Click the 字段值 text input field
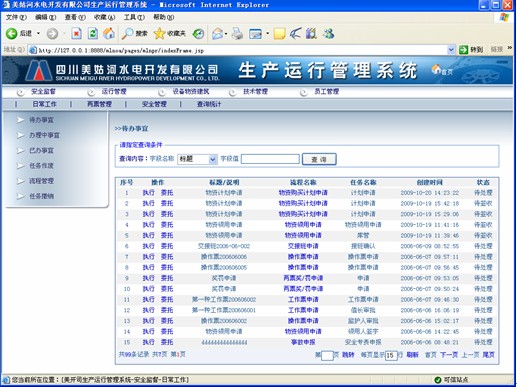This screenshot has height=387, width=517. [x=270, y=159]
